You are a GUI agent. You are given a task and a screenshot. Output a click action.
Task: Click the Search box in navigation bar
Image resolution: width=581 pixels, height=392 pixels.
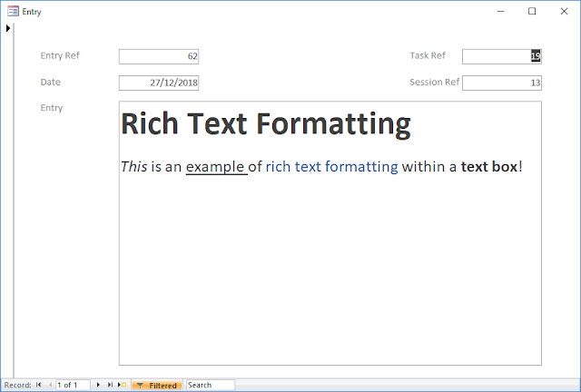click(x=211, y=385)
